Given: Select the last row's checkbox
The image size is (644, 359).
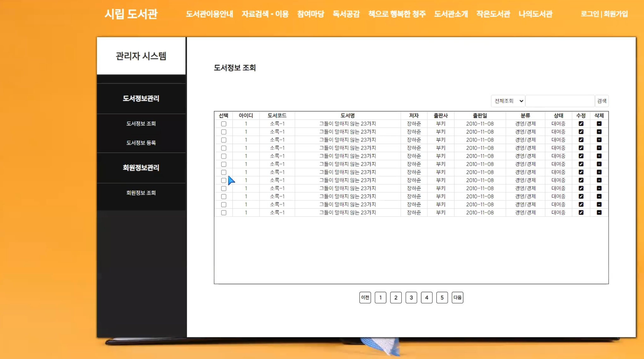Looking at the screenshot, I should point(224,213).
